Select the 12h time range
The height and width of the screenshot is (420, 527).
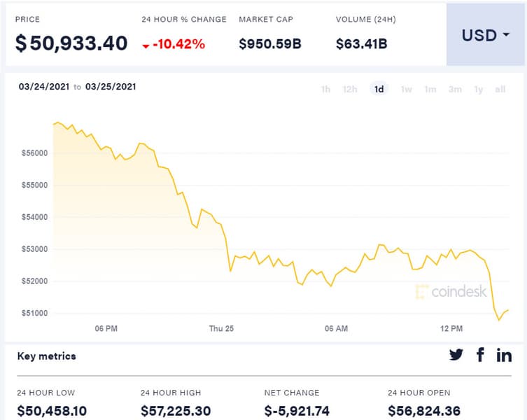tap(350, 89)
